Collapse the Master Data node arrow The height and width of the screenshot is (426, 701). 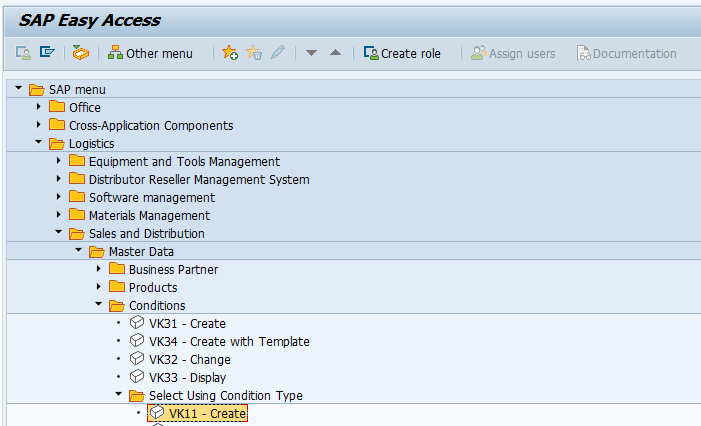[x=79, y=250]
